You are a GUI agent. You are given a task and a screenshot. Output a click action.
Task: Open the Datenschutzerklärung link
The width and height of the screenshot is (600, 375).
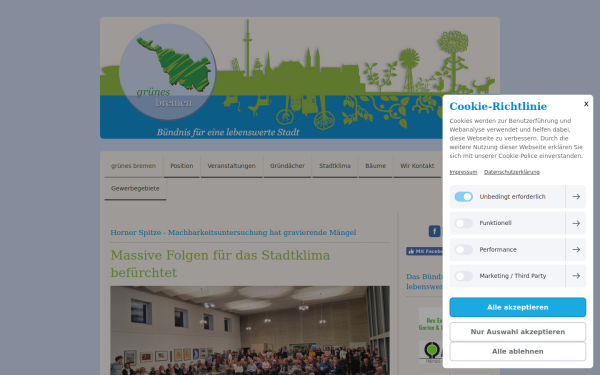(x=512, y=172)
